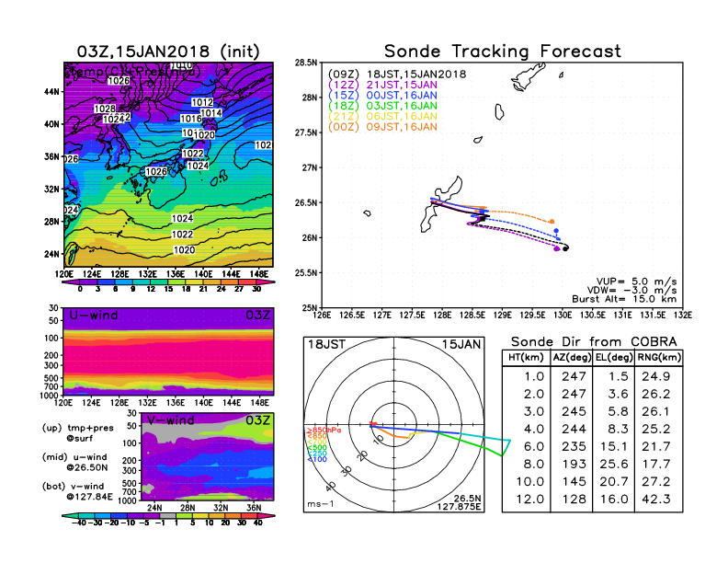Click the AZ(deg) column header
This screenshot has height=563, width=728.
click(572, 358)
